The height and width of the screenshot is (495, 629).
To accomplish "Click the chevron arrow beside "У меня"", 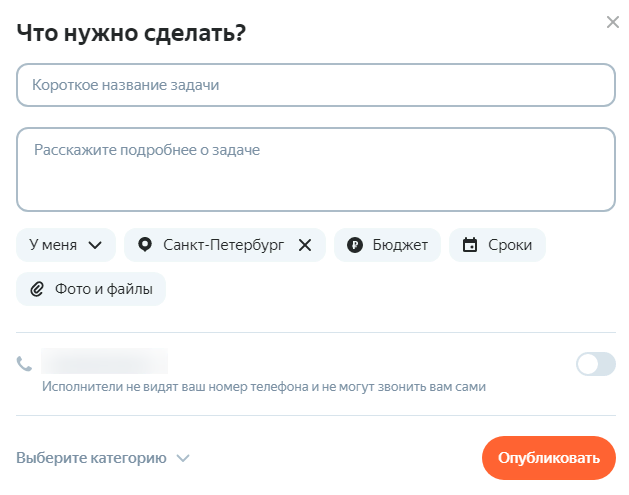I will 95,245.
